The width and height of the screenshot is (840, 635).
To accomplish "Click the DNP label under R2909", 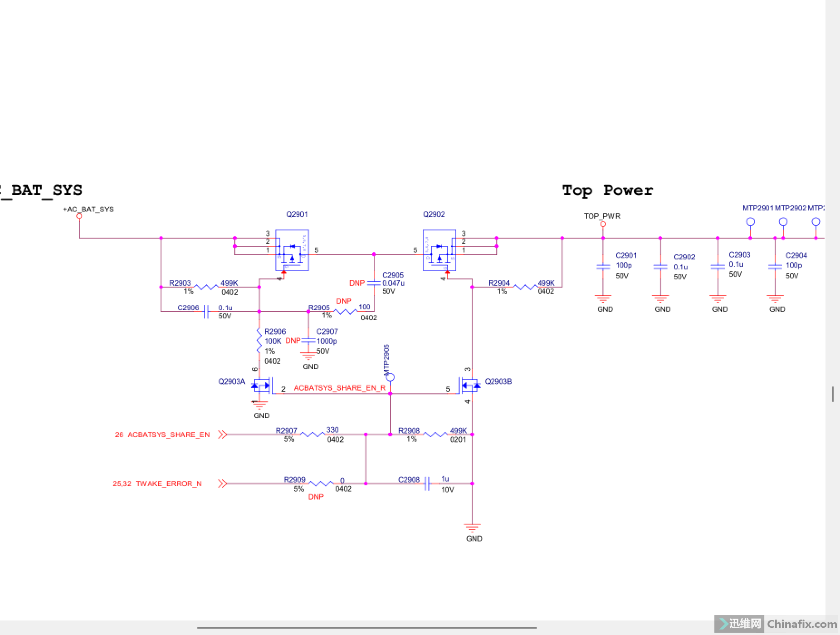I will [316, 497].
